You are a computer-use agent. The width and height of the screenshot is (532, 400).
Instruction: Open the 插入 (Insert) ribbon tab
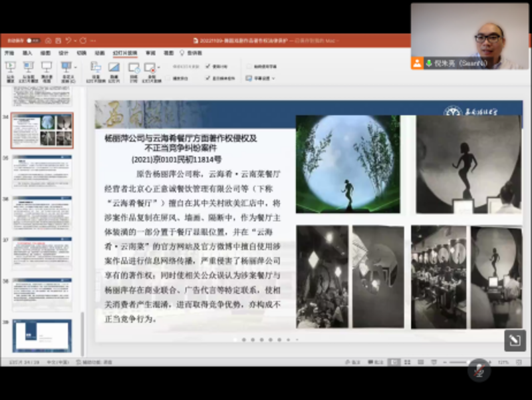tap(27, 53)
